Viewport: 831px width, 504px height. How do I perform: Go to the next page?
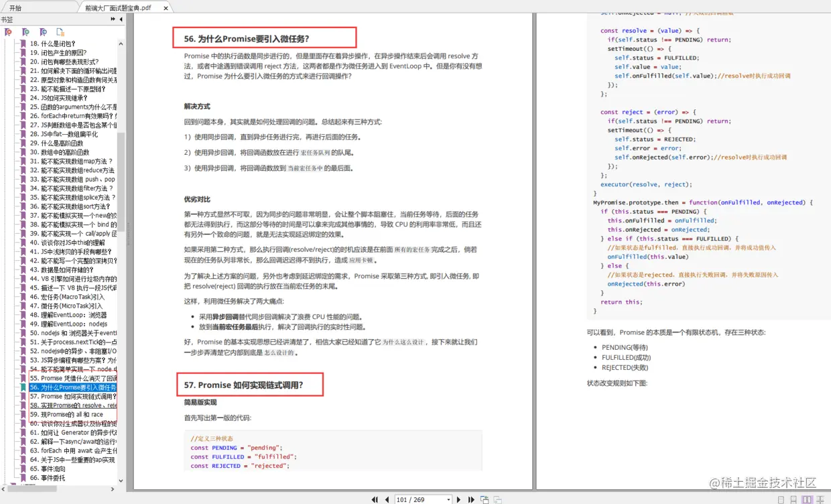[458, 499]
